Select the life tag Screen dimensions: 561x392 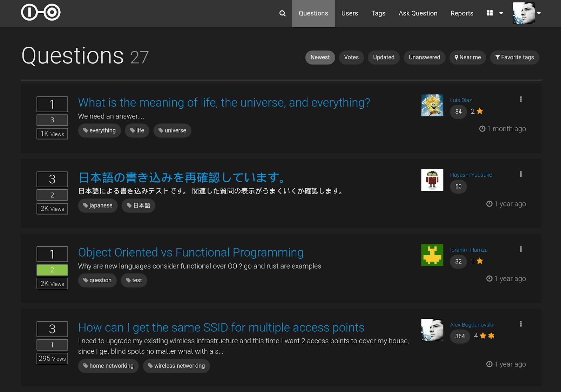[137, 130]
